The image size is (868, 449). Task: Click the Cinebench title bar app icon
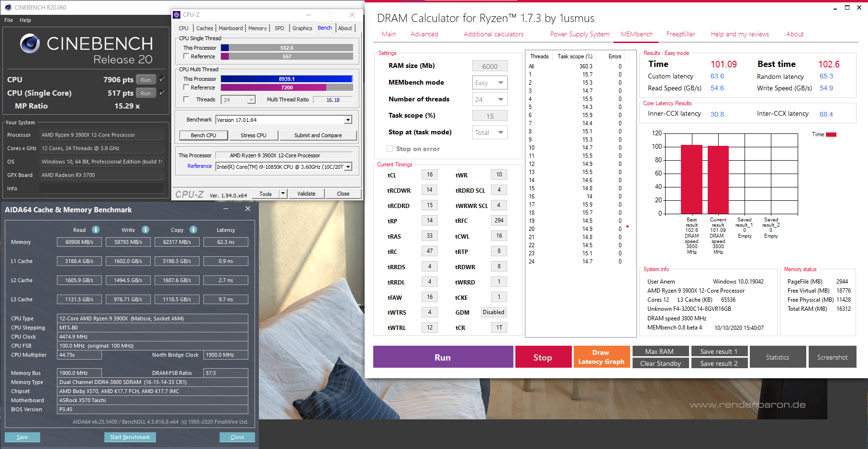click(x=8, y=7)
